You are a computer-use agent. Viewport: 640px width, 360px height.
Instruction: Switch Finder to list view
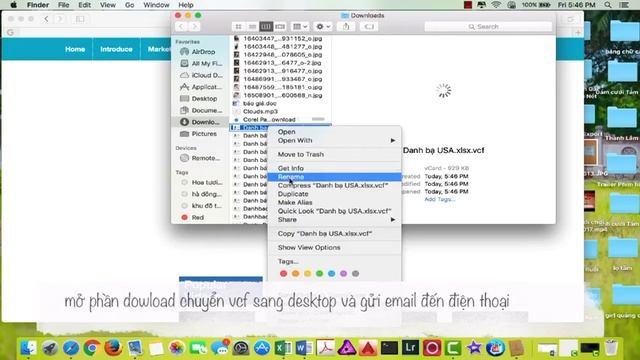[252, 27]
